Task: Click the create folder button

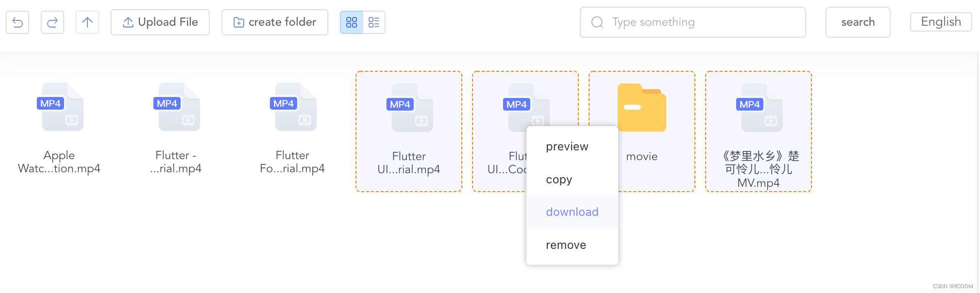Action: pyautogui.click(x=275, y=22)
